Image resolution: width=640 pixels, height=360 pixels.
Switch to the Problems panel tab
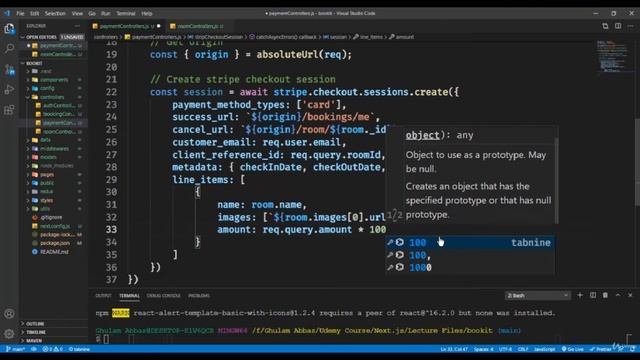click(199, 296)
